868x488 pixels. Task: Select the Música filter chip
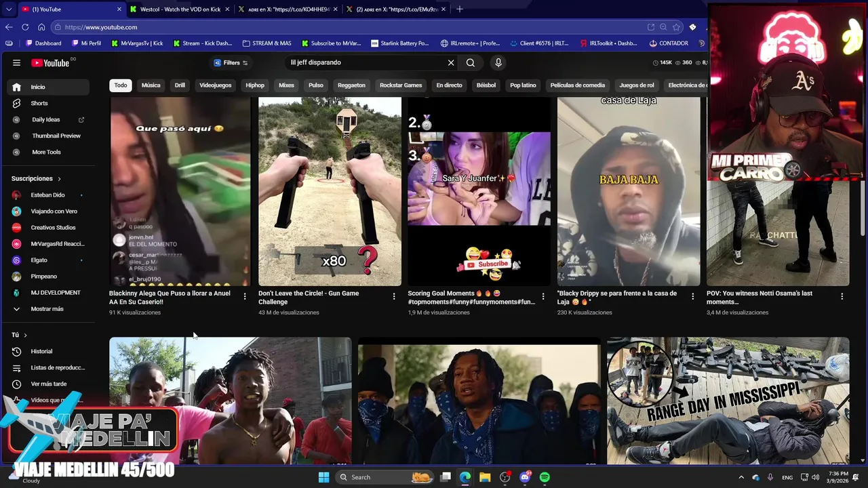click(x=151, y=85)
